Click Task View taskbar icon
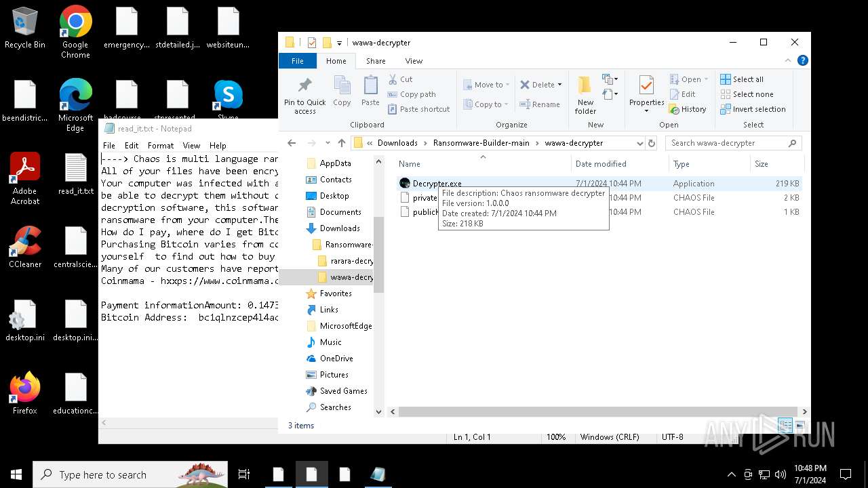This screenshot has width=868, height=488. click(x=244, y=474)
